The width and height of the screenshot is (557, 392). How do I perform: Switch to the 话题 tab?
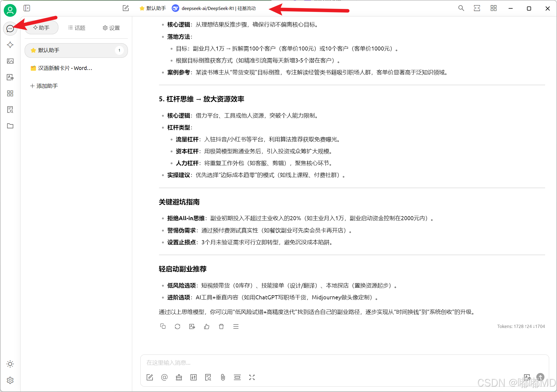coord(77,28)
